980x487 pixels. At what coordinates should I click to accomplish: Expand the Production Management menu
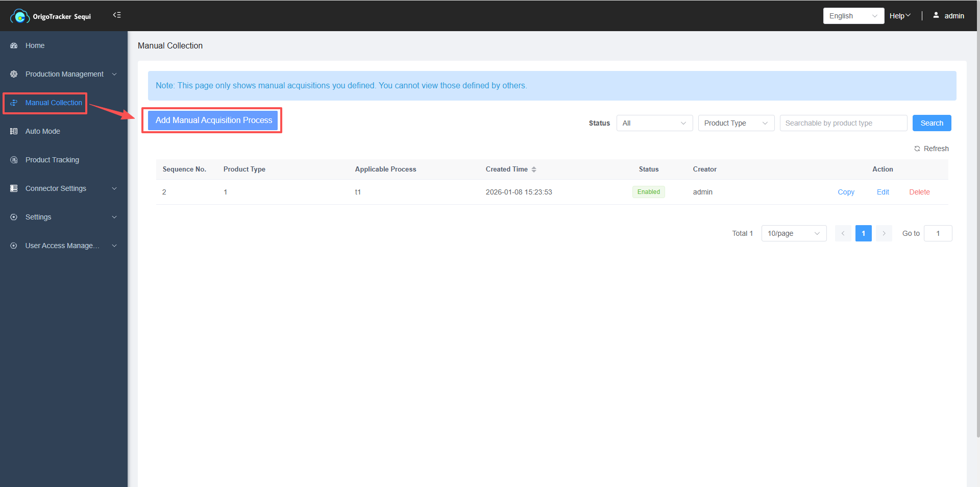click(64, 74)
